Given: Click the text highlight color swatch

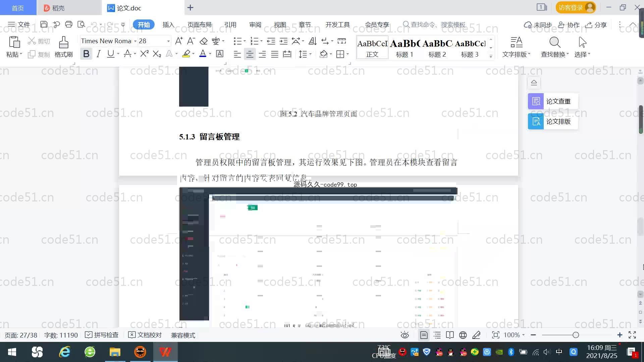Looking at the screenshot, I should tap(186, 54).
